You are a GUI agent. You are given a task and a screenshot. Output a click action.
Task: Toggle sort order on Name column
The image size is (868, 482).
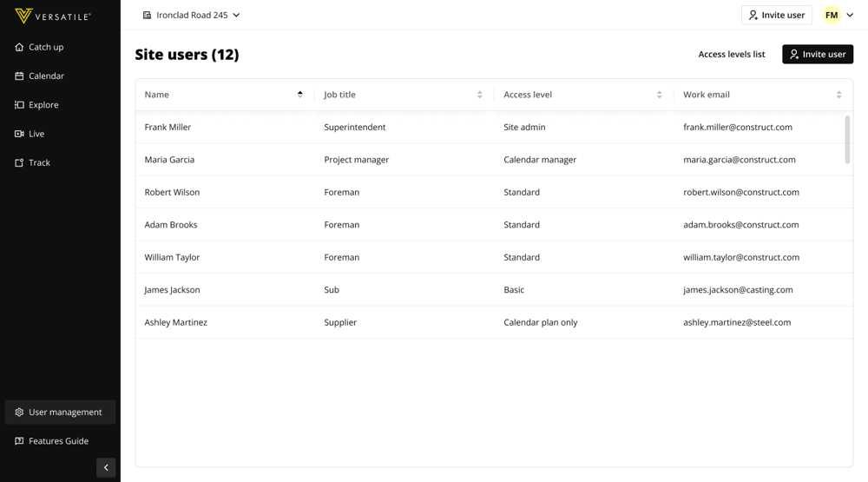(x=300, y=95)
